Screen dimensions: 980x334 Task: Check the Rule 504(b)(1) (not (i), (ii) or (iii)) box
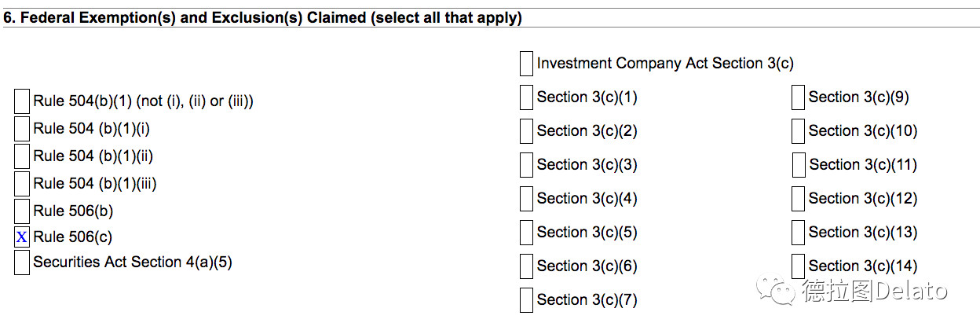tap(22, 101)
